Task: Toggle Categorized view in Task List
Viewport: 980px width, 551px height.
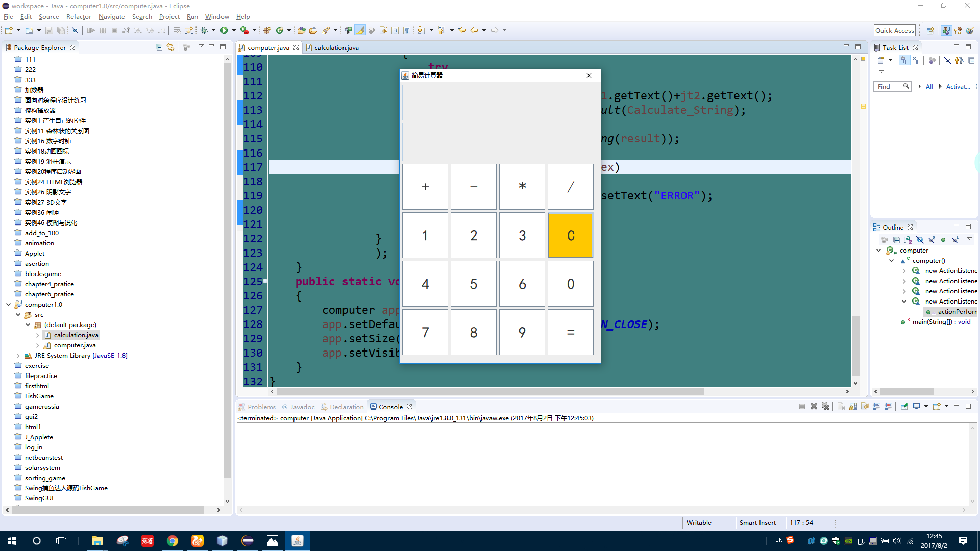Action: [905, 60]
